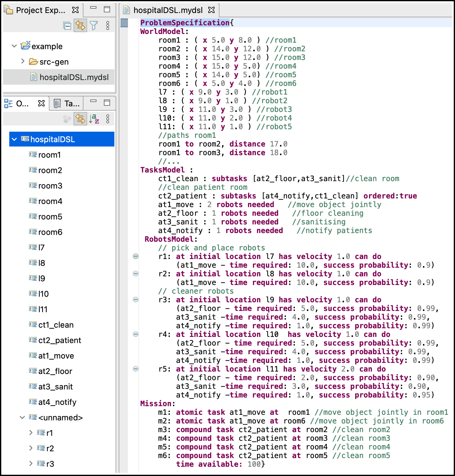Select hospitalDSL.mydsl file in Project Explorer
455x476 pixels.
(74, 77)
